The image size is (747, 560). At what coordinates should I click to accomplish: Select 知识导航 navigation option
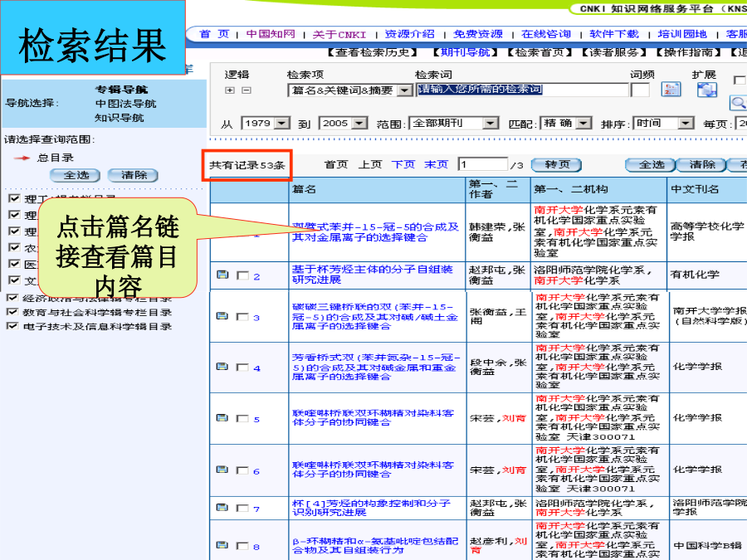click(x=119, y=118)
